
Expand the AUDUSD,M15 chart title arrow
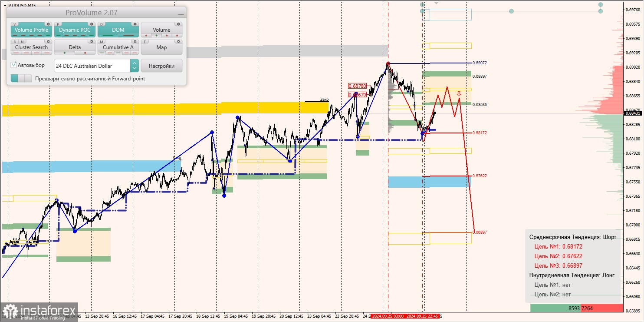pyautogui.click(x=5, y=5)
